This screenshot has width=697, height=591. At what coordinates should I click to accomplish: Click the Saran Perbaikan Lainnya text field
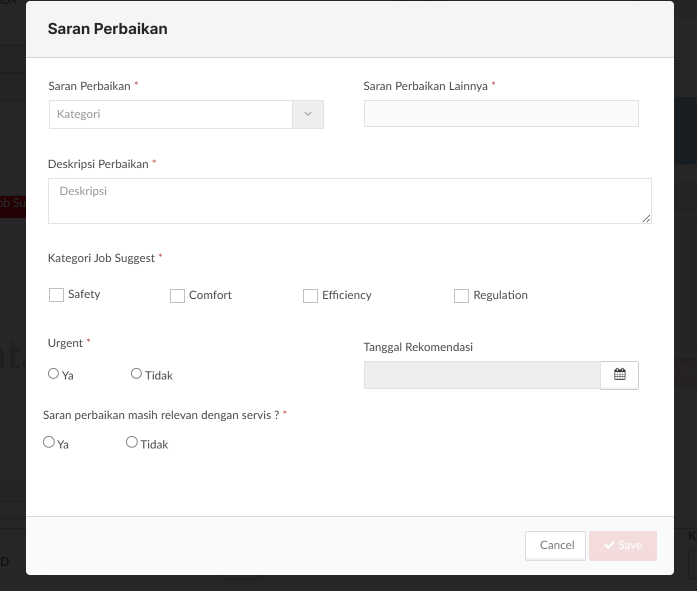501,114
